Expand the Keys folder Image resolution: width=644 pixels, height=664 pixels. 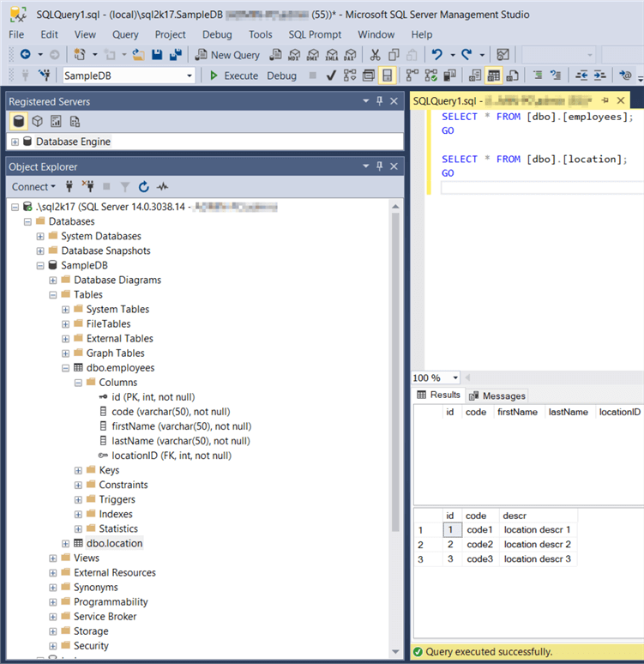point(78,470)
